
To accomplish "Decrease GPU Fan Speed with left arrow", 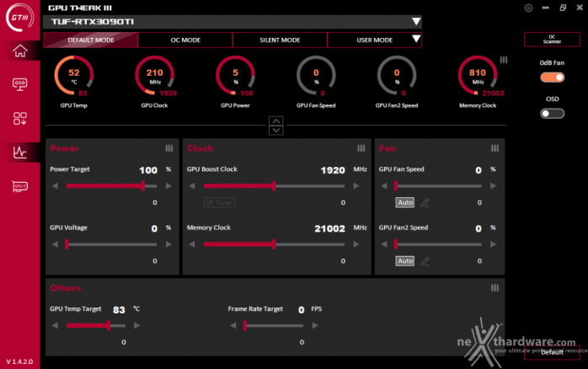I will pyautogui.click(x=384, y=186).
